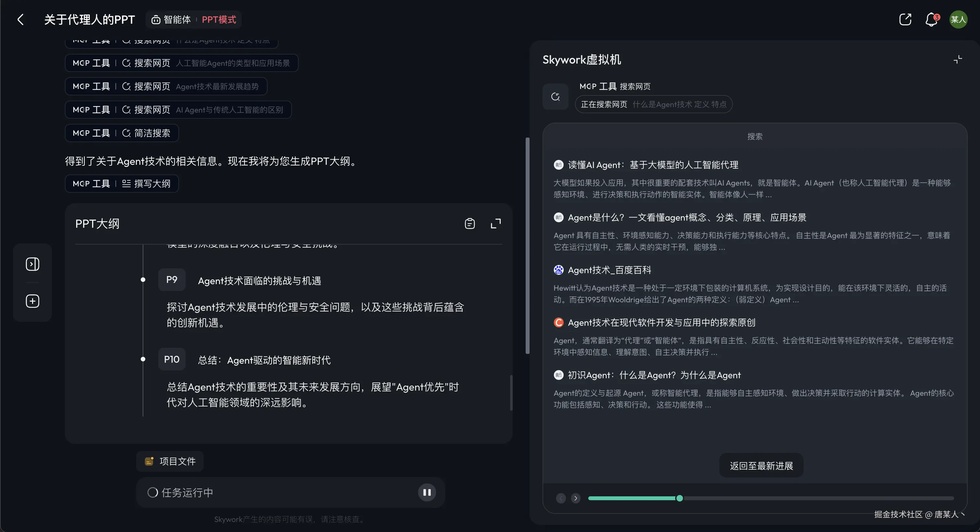The image size is (980, 532).
Task: Go to next step in timeline
Action: (x=576, y=498)
